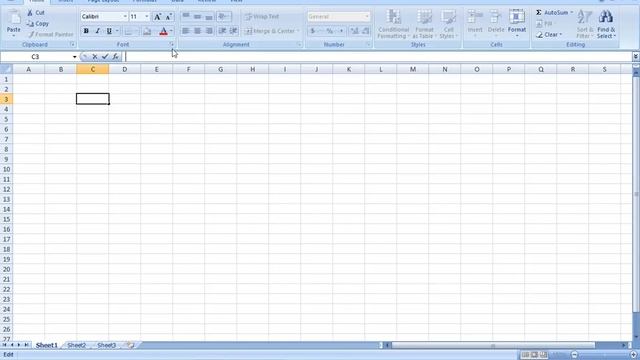
Task: Switch to the Sheet3 tab
Action: click(x=107, y=345)
